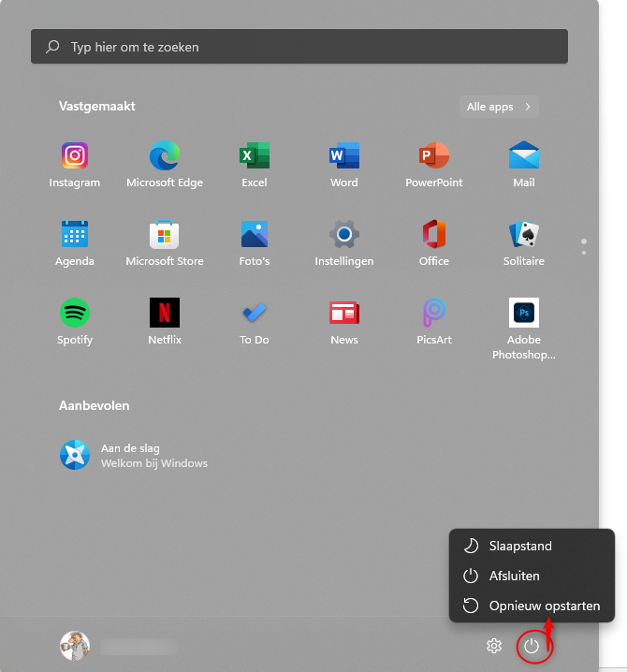Go to next pinned apps page dot
Image resolution: width=627 pixels, height=672 pixels.
584,253
